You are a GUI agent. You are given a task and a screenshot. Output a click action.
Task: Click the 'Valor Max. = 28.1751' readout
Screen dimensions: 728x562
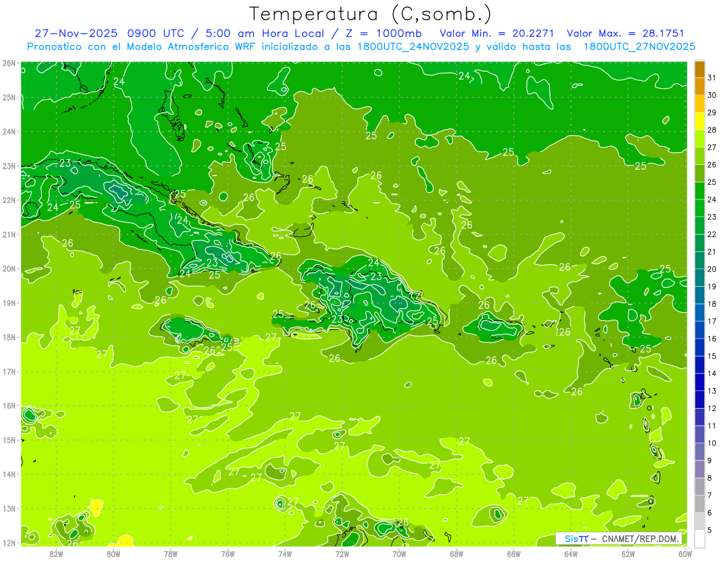click(625, 33)
